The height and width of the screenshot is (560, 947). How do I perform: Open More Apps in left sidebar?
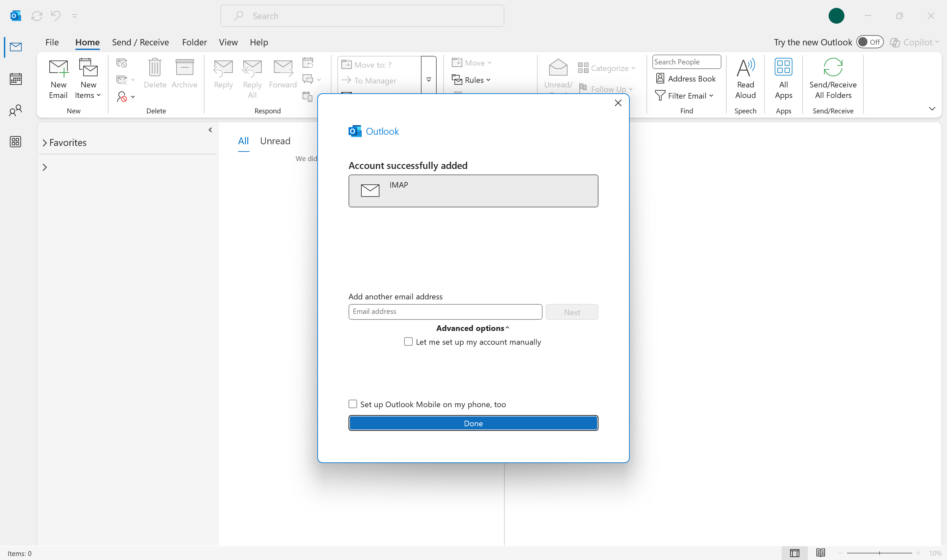pyautogui.click(x=15, y=142)
